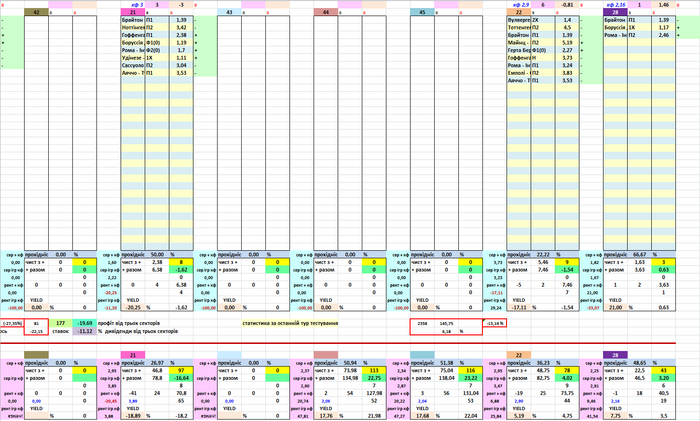Click the green 23,22 cell
This screenshot has height=421, width=700.
click(471, 378)
